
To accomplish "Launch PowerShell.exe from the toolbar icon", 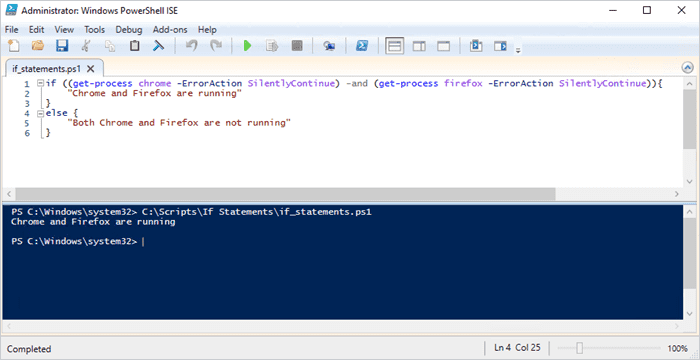I will 362,46.
